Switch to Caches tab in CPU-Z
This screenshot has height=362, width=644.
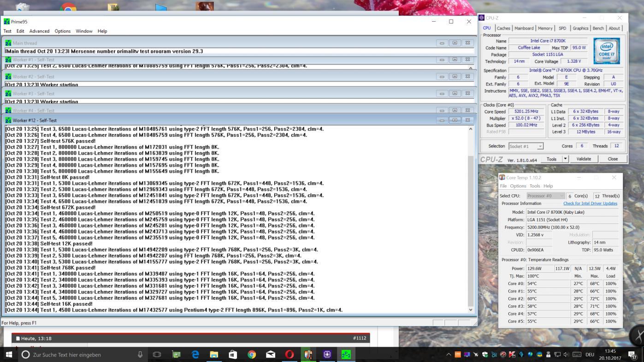pyautogui.click(x=503, y=28)
